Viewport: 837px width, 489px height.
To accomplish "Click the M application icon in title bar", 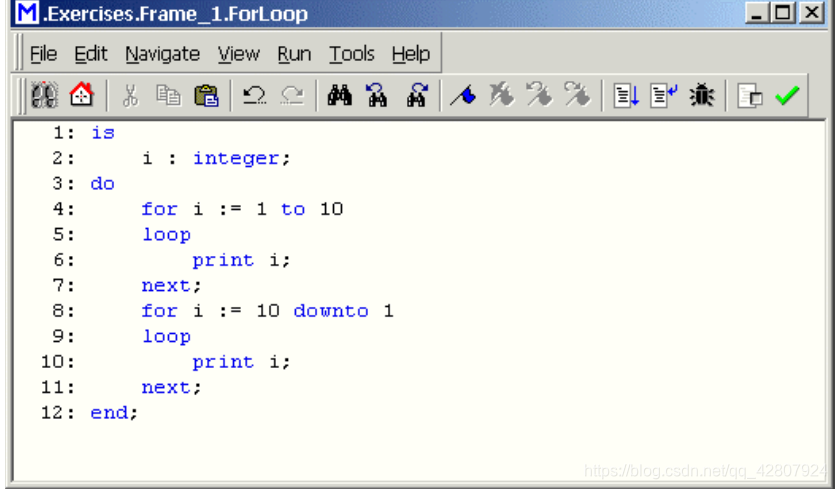I will click(x=27, y=13).
